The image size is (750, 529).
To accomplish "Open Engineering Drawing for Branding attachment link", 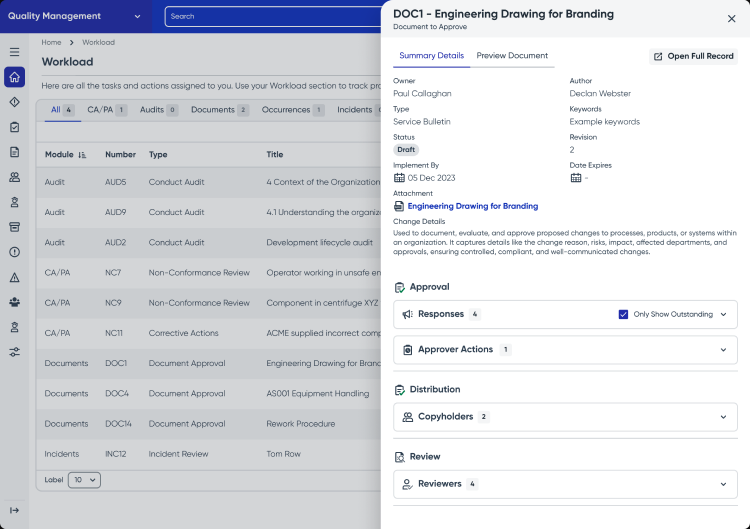I will (x=473, y=206).
